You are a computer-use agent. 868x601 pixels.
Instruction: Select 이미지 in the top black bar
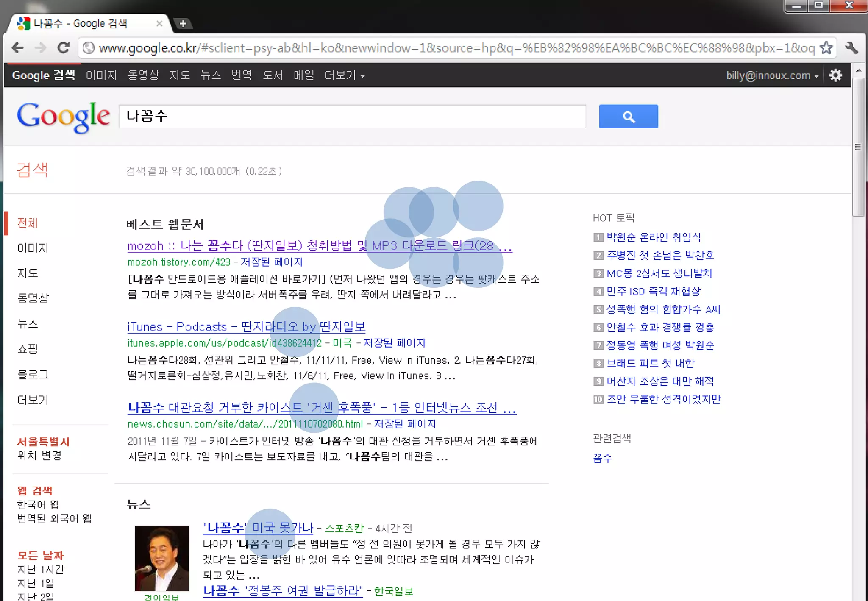click(x=101, y=75)
